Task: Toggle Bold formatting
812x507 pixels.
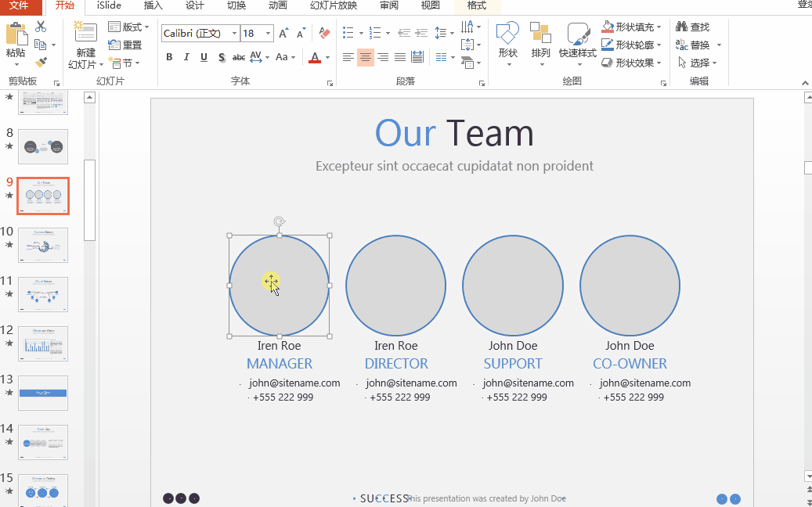Action: pos(169,57)
